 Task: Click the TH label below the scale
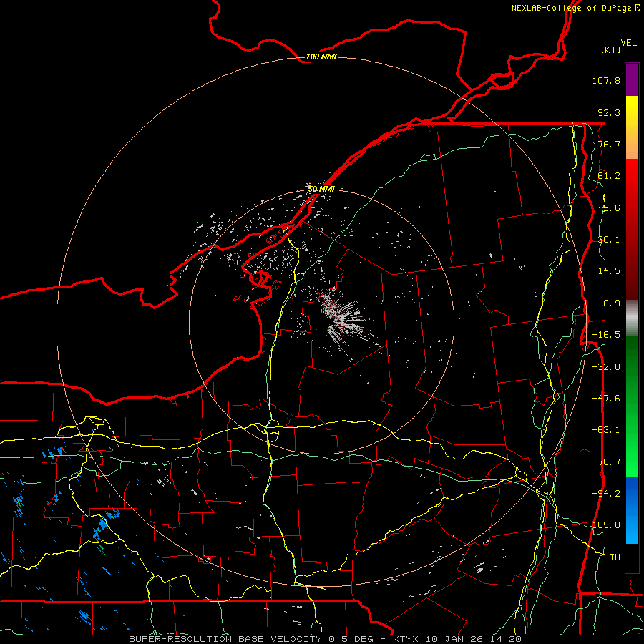pos(615,557)
